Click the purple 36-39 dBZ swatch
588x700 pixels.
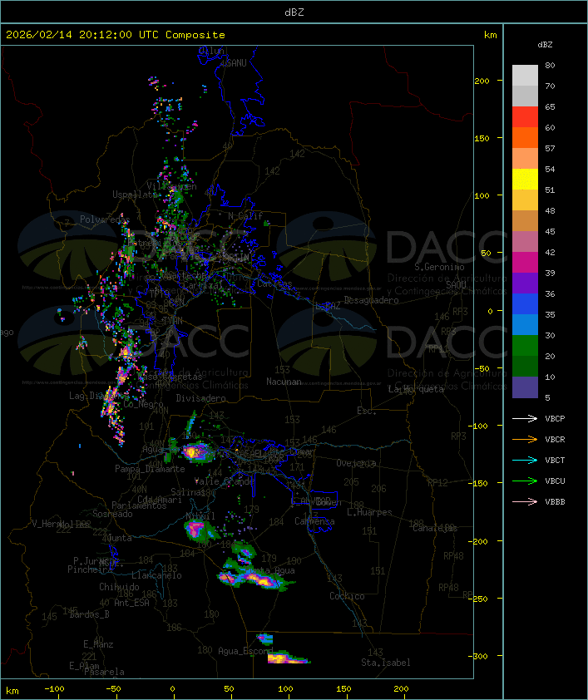pos(525,283)
